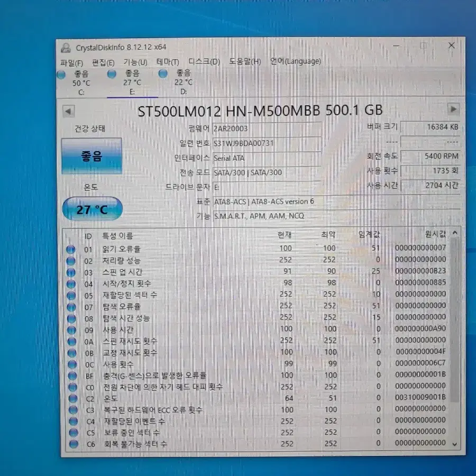
Task: Click status orb for attribute 02 처리량 성능
Action: 71,261
